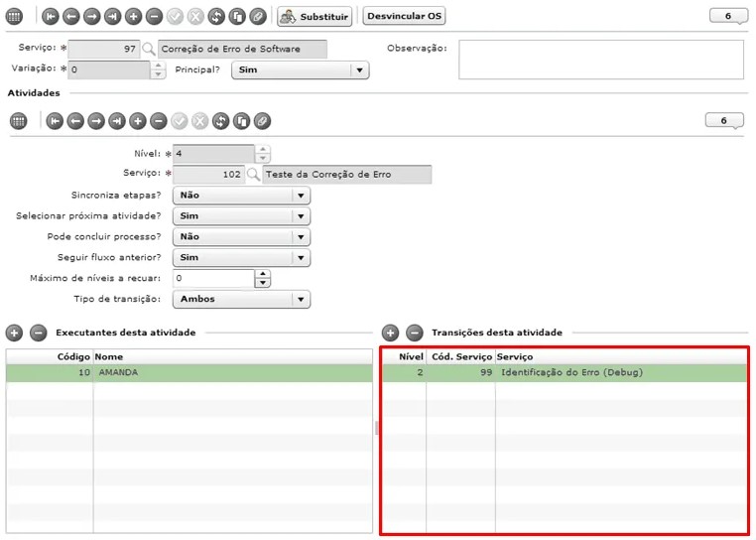Open the Selecionar próxima atividade? dropdown
756x540 pixels.
pos(241,216)
